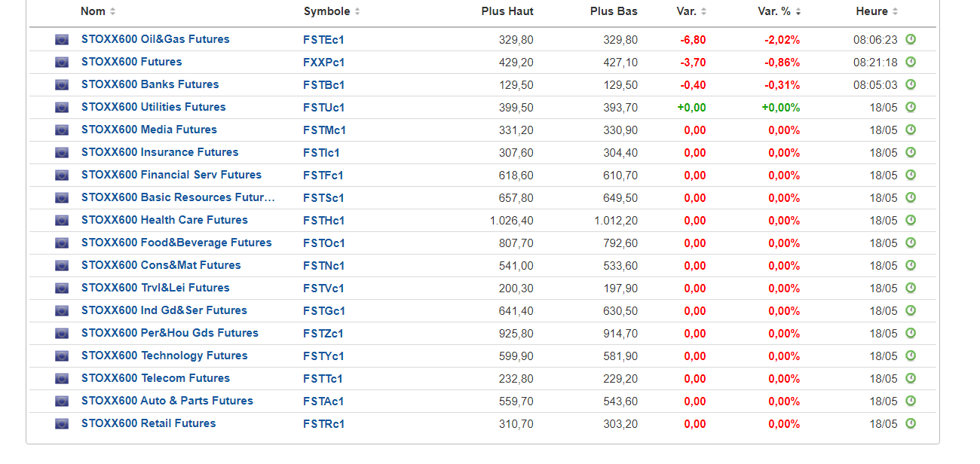
Task: Click the clock icon on Insurance Futures row
Action: 911,152
